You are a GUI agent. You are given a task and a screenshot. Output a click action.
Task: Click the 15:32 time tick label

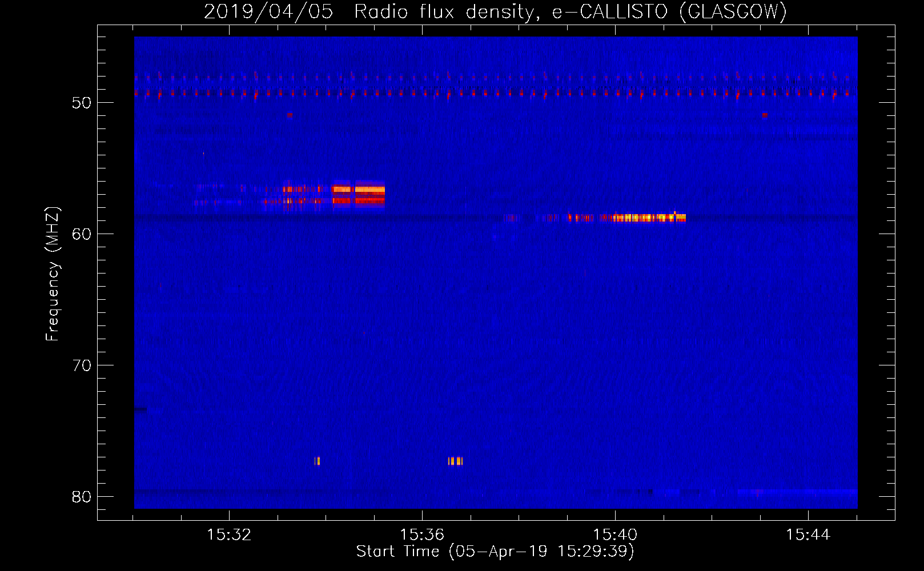(x=229, y=534)
